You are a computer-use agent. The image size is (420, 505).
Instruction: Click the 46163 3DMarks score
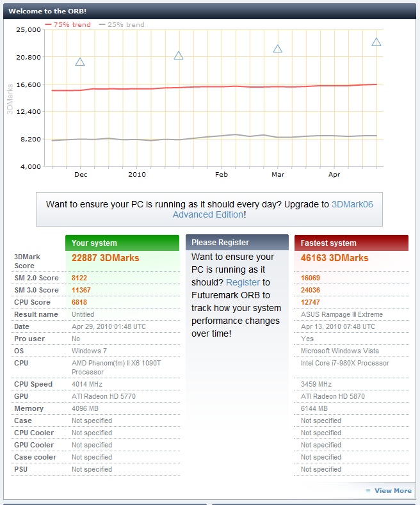pos(334,258)
